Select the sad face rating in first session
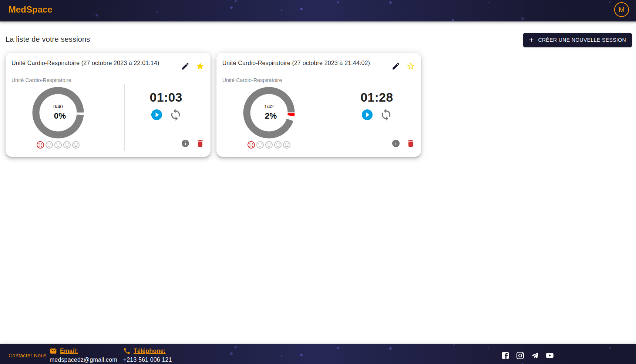 (x=40, y=145)
